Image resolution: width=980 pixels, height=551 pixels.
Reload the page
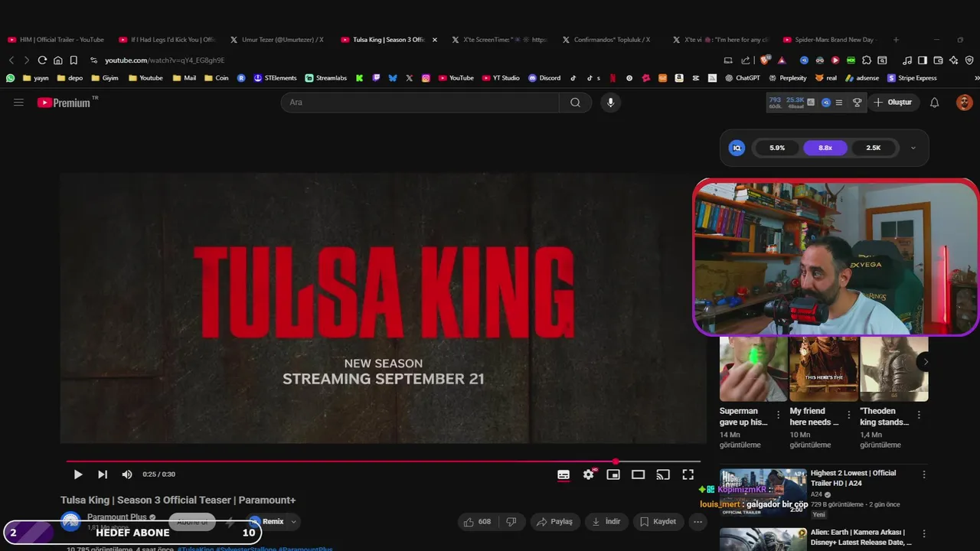click(x=42, y=60)
